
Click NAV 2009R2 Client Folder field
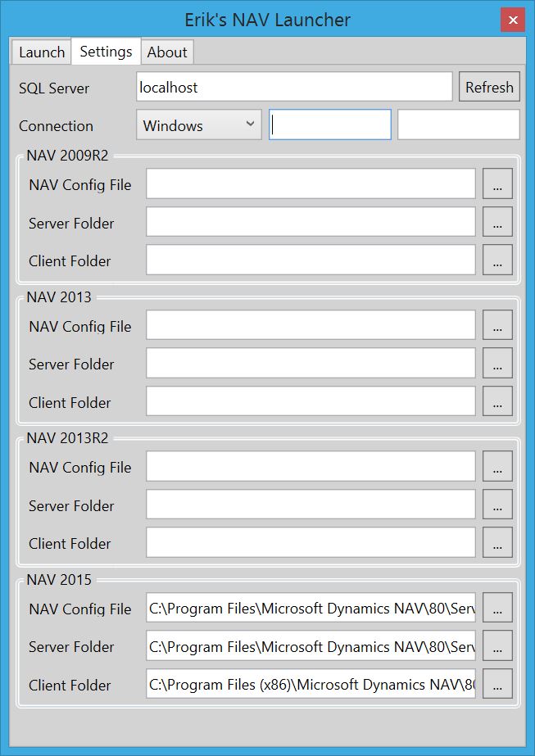311,260
